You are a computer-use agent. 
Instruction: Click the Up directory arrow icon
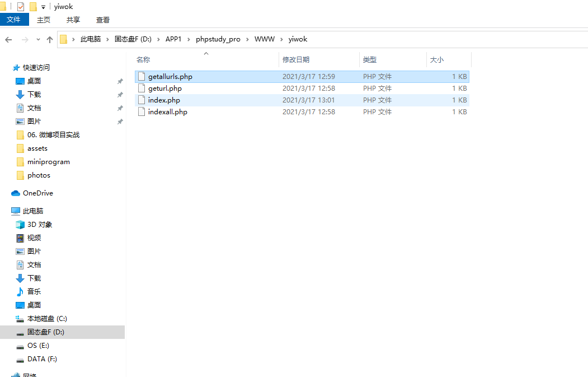[x=50, y=40]
